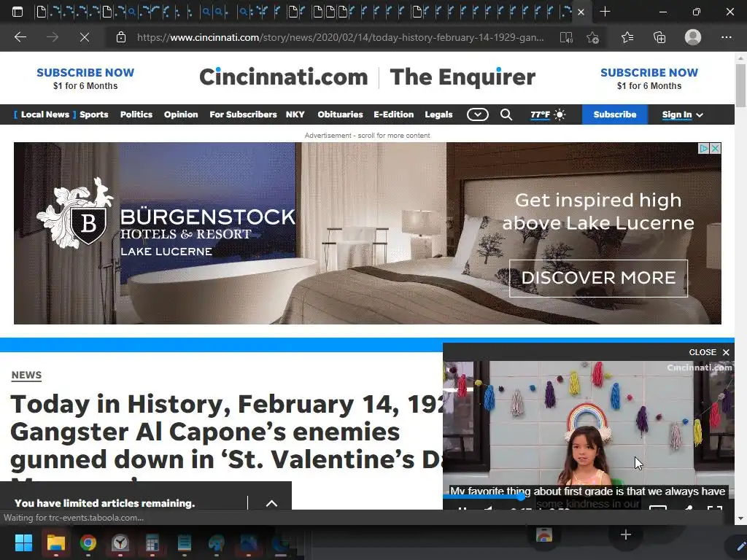
Task: Open the Sports section
Action: (94, 114)
